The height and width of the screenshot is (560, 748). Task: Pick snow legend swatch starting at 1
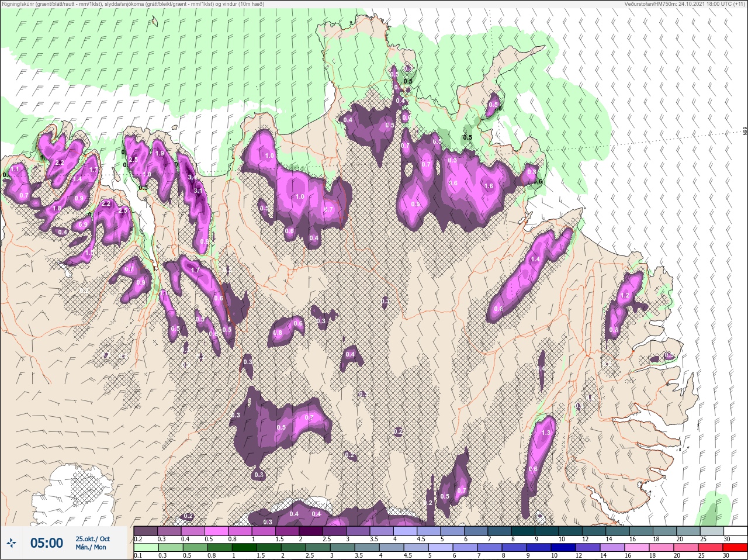pyautogui.click(x=264, y=531)
